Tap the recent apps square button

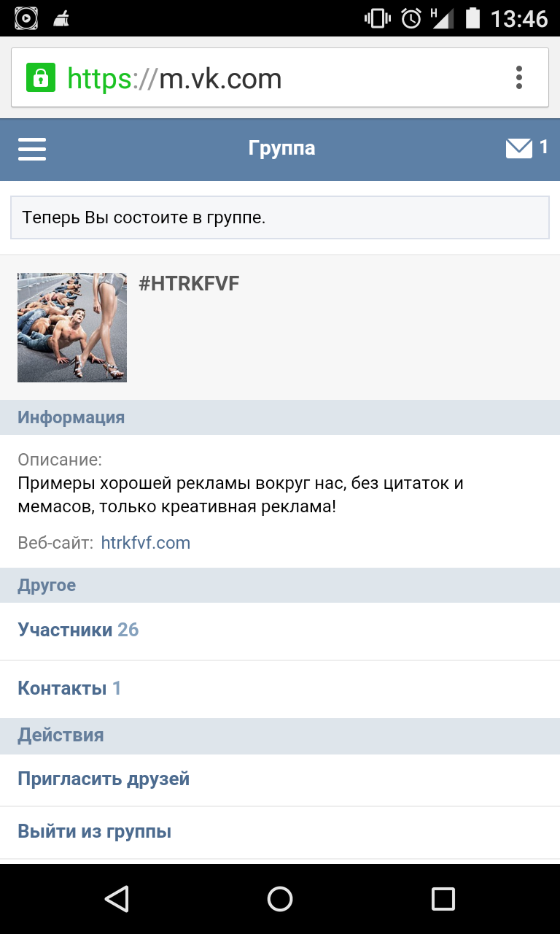443,898
